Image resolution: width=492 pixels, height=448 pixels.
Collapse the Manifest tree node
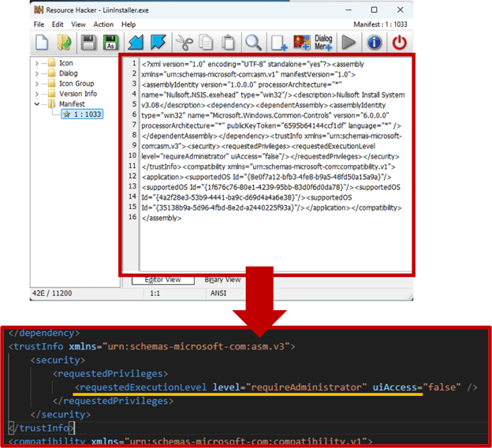pyautogui.click(x=37, y=104)
